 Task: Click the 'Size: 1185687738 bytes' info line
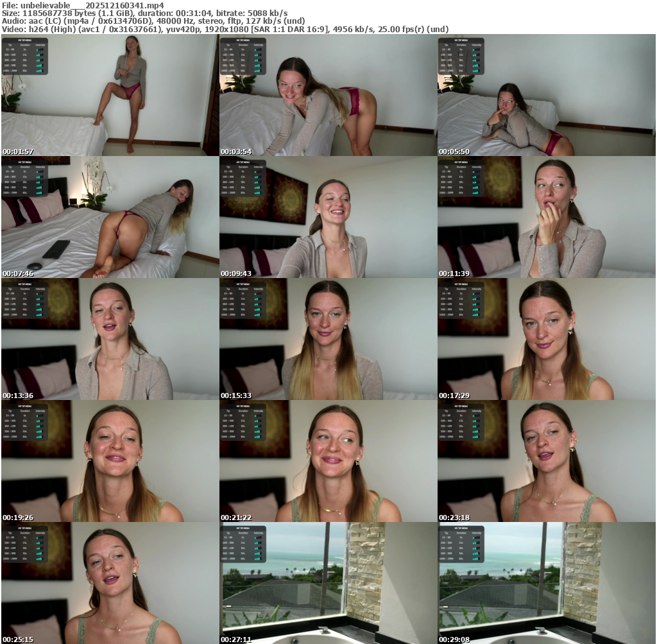(144, 13)
